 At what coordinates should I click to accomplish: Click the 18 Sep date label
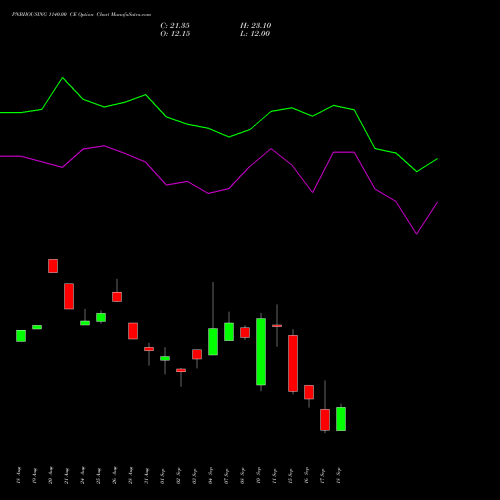tap(339, 476)
